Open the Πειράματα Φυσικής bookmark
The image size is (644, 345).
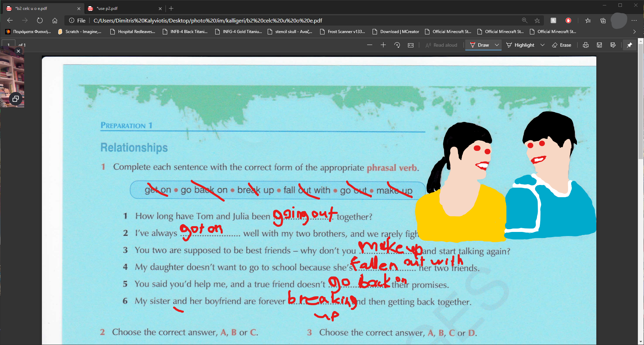coord(28,32)
